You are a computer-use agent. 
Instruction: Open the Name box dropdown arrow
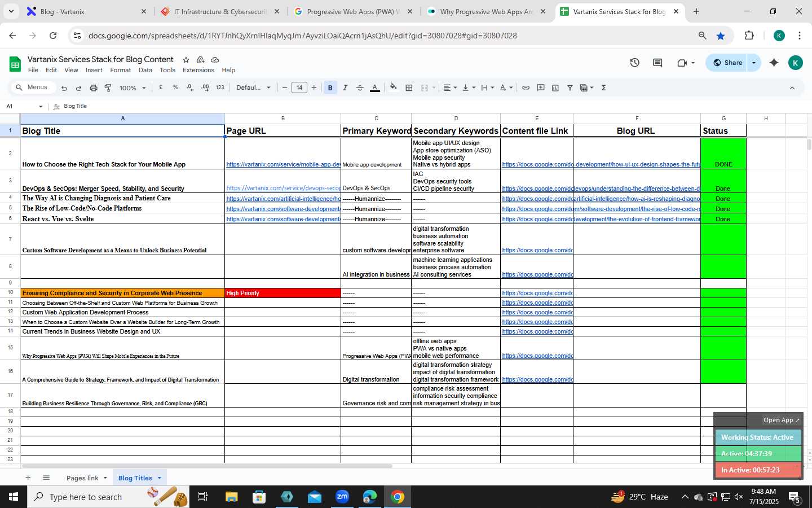coord(41,107)
